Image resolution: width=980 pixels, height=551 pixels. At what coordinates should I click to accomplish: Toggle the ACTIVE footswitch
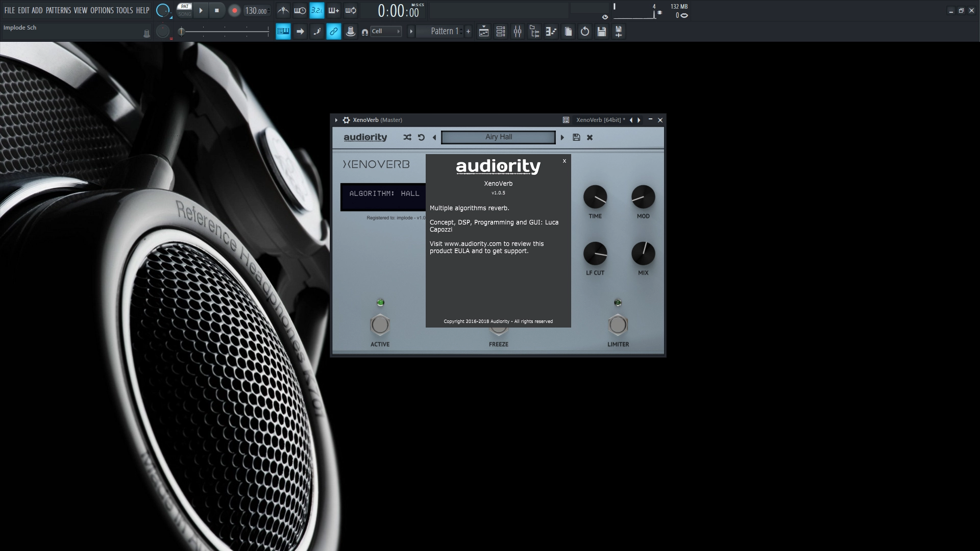coord(380,325)
